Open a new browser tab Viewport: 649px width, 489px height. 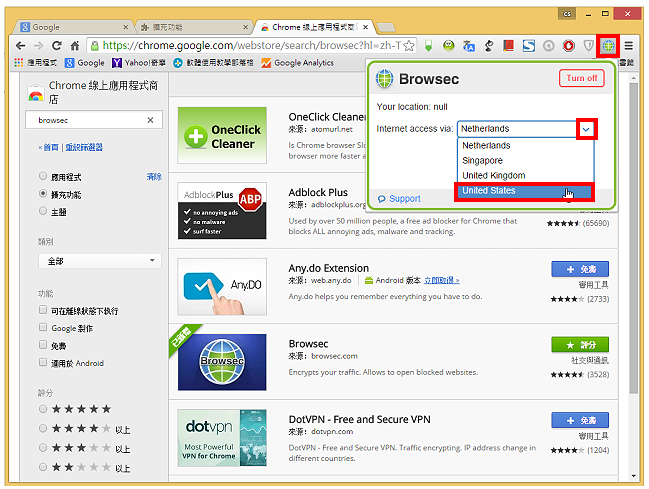386,28
